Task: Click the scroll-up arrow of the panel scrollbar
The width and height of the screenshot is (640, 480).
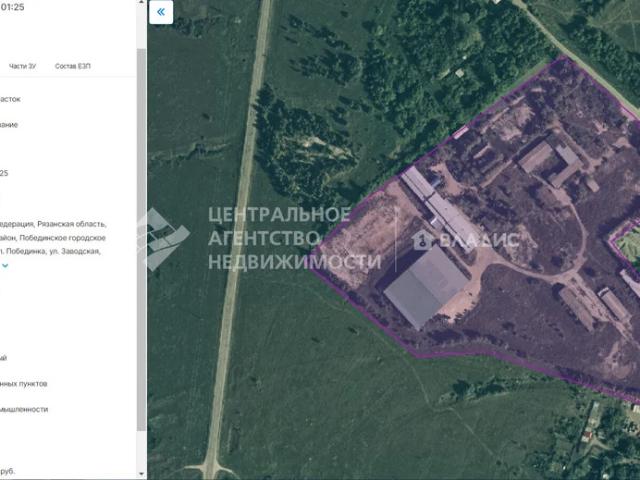Action: click(141, 2)
